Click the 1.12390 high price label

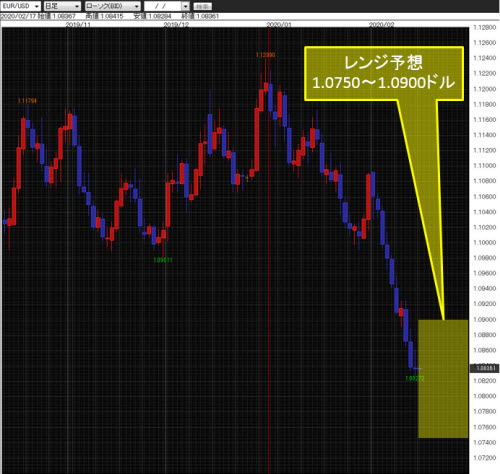click(265, 55)
